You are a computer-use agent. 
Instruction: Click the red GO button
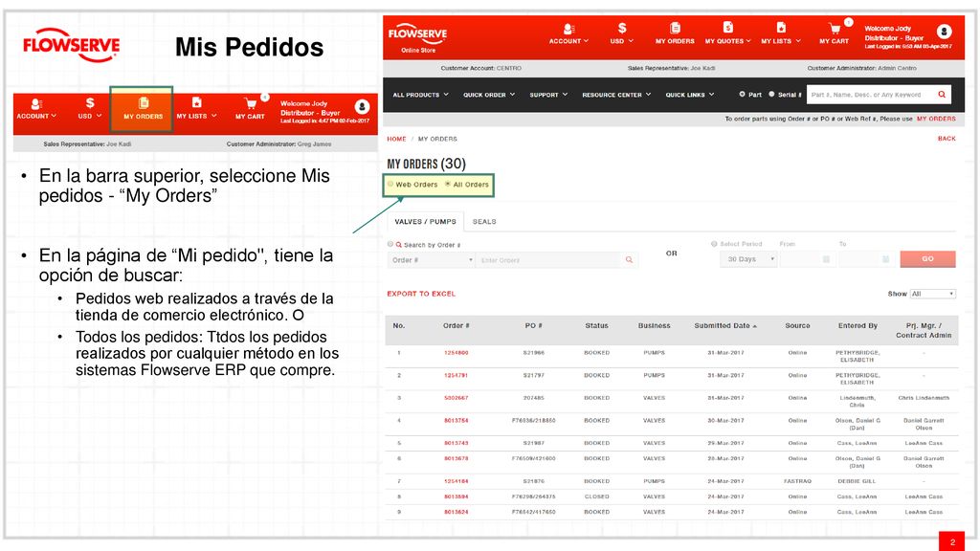tap(927, 258)
